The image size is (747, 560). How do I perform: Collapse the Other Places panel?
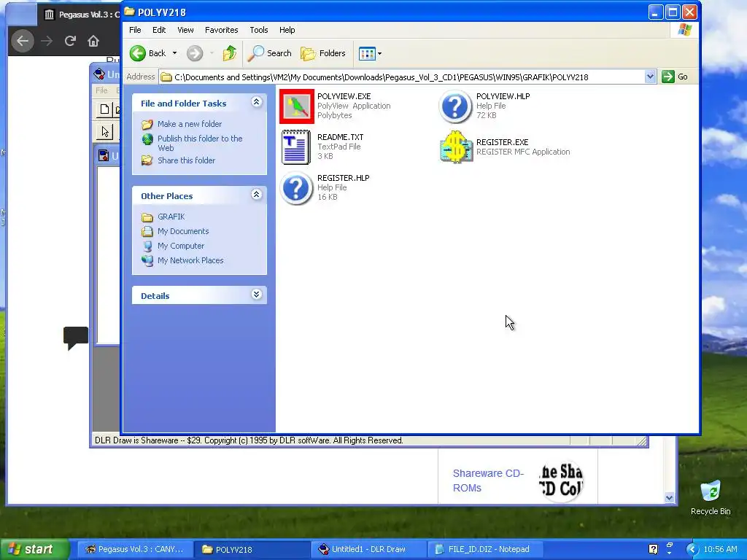[x=256, y=194]
